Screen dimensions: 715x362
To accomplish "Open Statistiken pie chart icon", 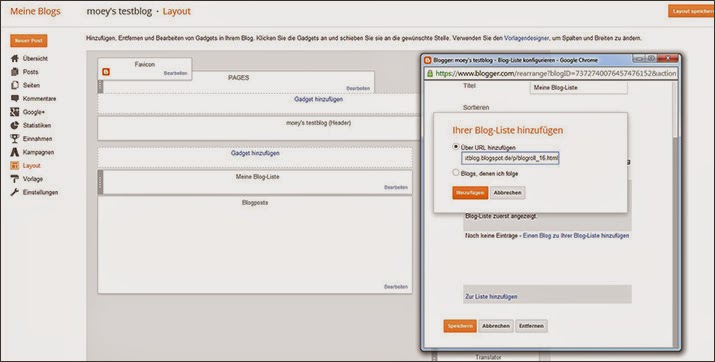I will pos(15,125).
